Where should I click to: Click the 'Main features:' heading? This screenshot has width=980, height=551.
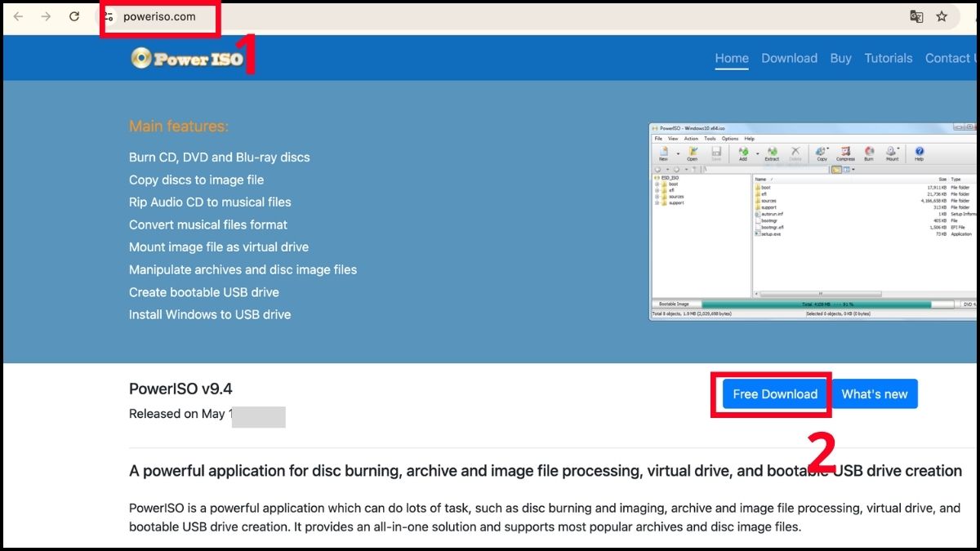point(179,127)
